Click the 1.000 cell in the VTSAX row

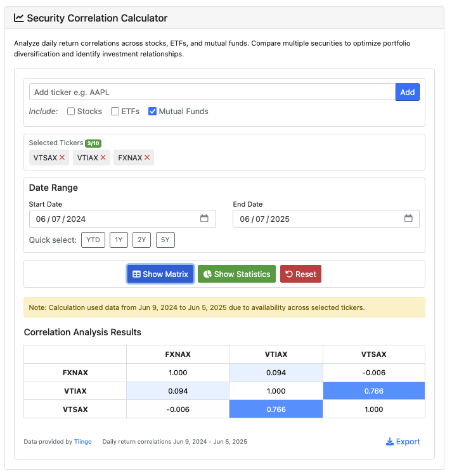pos(373,409)
